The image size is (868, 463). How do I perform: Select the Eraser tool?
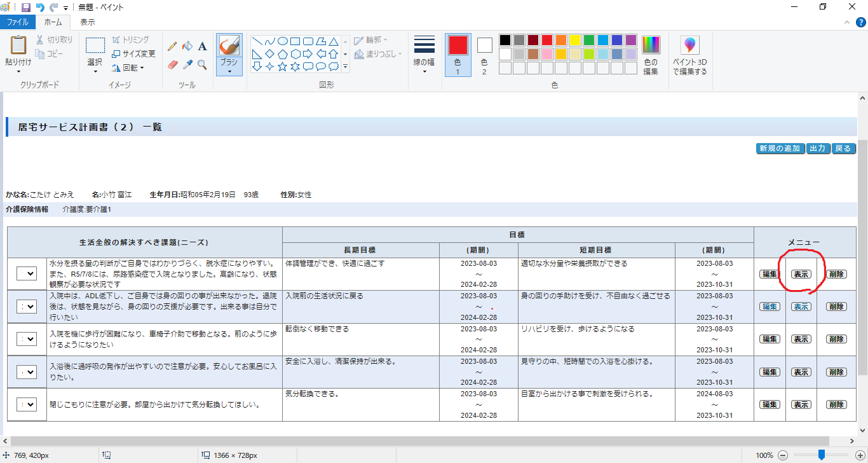172,64
